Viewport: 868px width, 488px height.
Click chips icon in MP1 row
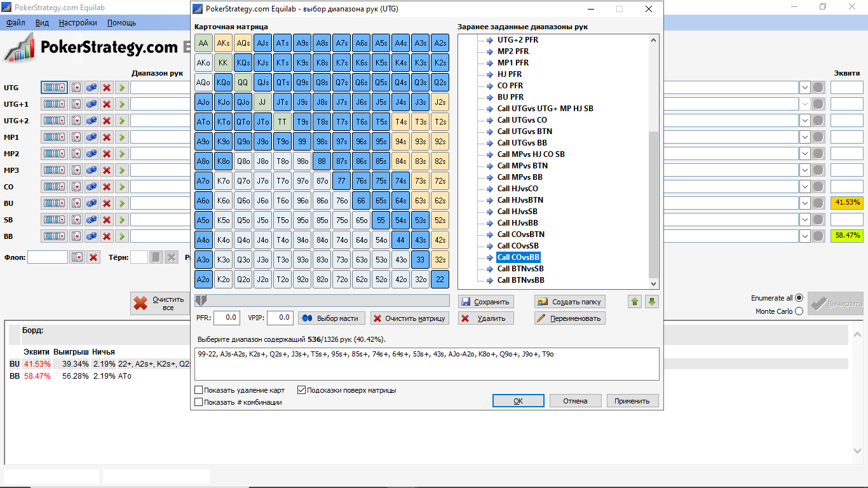coord(92,137)
